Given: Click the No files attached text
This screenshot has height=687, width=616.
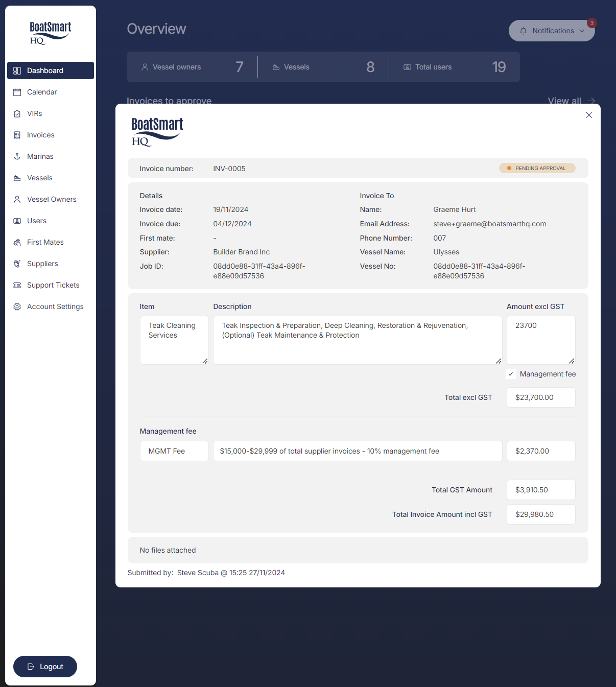Looking at the screenshot, I should 168,550.
